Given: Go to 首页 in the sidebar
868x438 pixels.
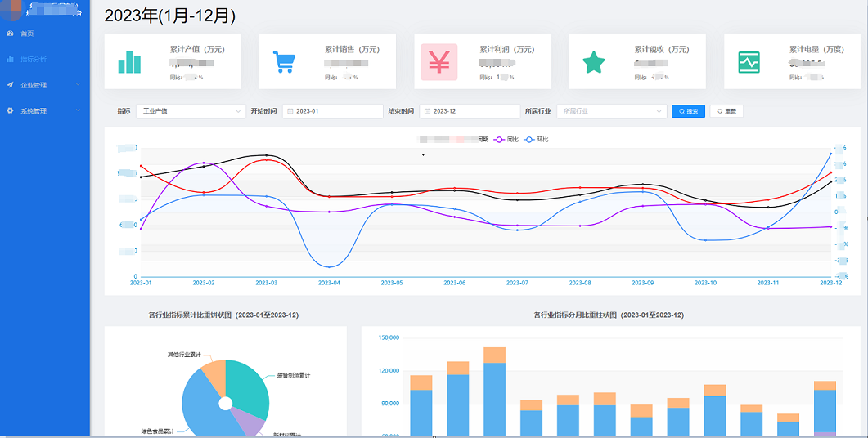Looking at the screenshot, I should [x=27, y=34].
